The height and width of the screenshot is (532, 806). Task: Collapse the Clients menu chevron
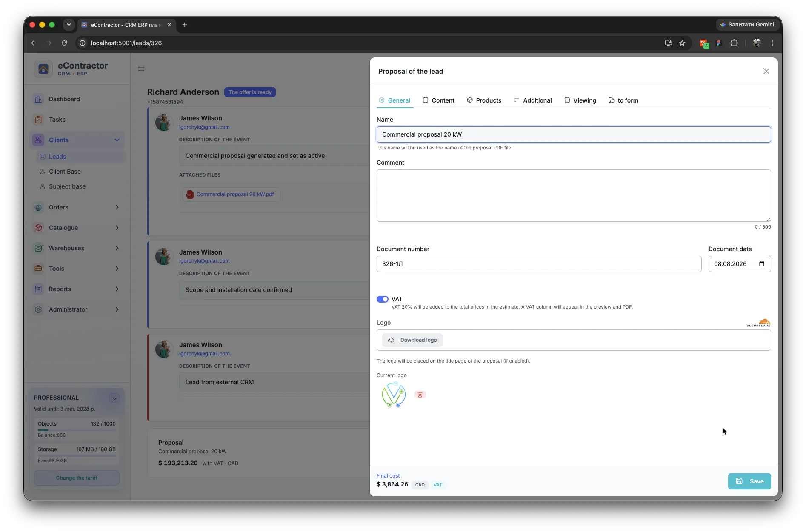117,140
